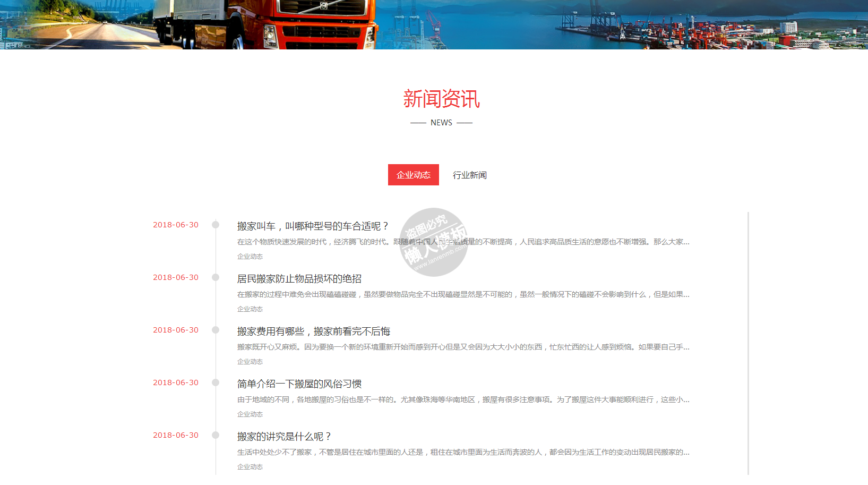Click timeline dot beside 搬家的讲究 article

[216, 435]
